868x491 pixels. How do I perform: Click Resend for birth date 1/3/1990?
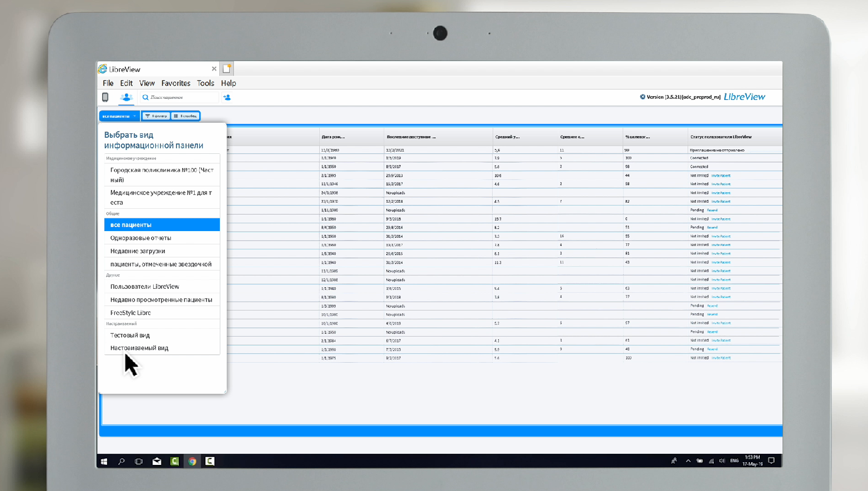pos(713,349)
